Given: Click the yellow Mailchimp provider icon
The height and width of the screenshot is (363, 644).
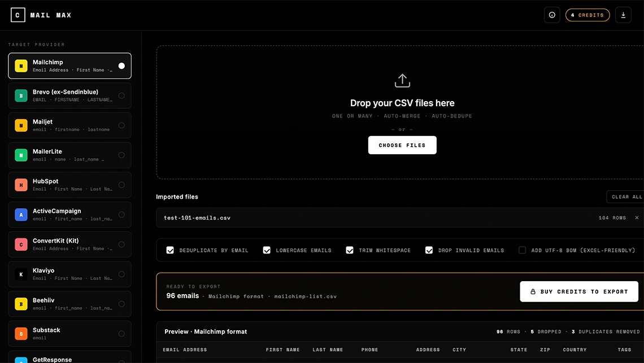Looking at the screenshot, I should click(x=21, y=65).
